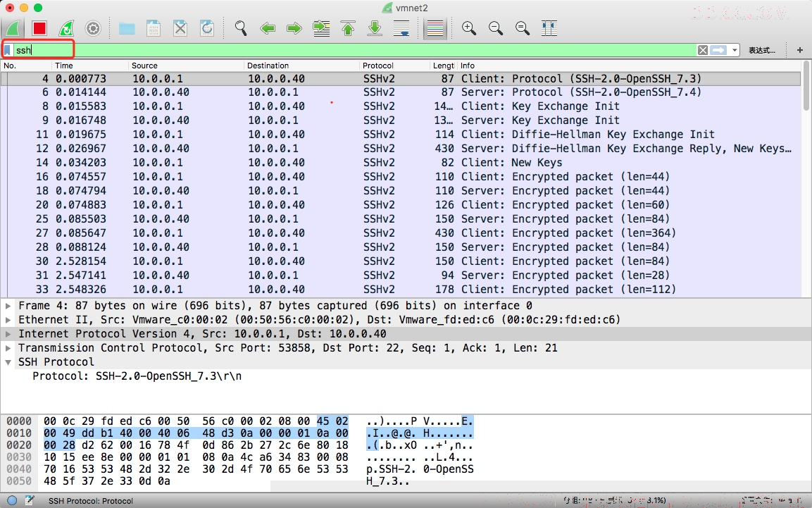This screenshot has width=812, height=508.
Task: Select packet 6 Server Protocol row
Action: [401, 92]
